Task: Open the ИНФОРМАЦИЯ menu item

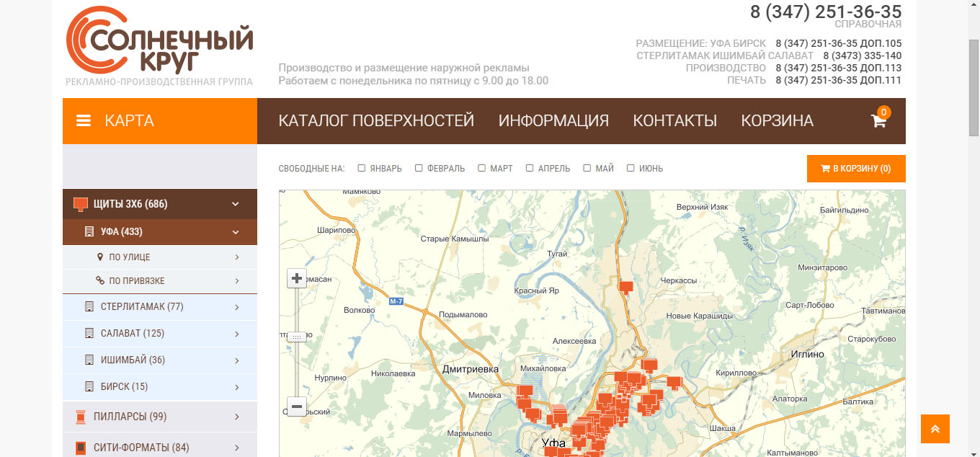Action: (553, 121)
